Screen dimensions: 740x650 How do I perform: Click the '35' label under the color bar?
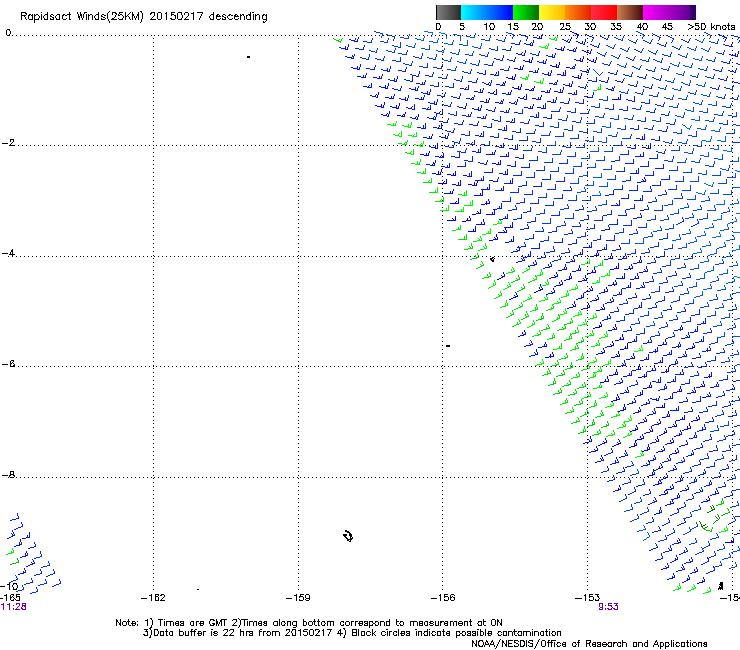(x=616, y=27)
